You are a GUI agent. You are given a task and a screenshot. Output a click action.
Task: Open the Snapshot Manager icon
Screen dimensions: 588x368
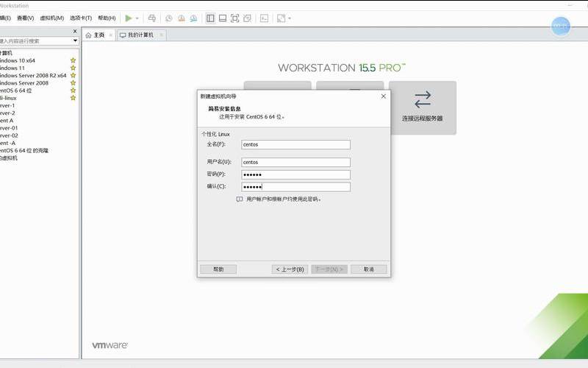coord(193,18)
